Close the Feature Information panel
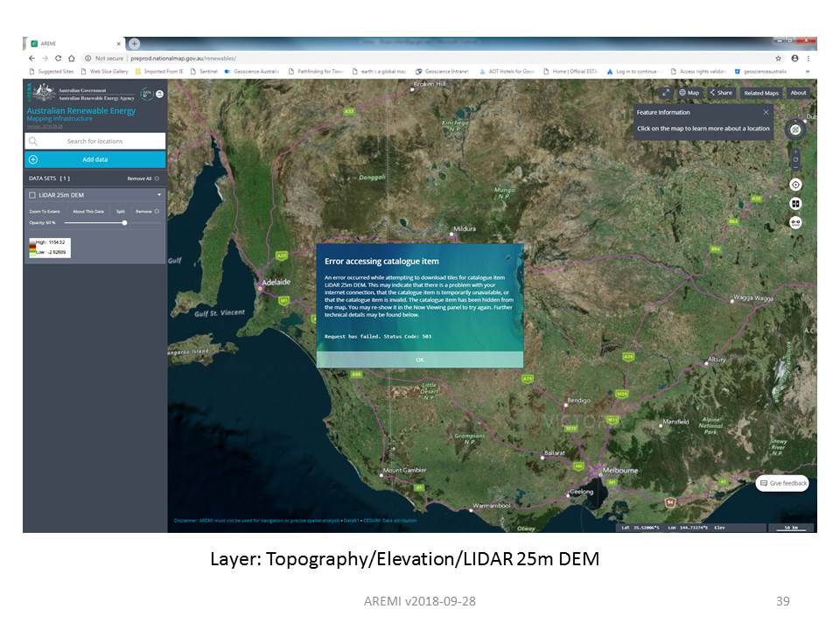Image resolution: width=840 pixels, height=630 pixels. (x=766, y=113)
